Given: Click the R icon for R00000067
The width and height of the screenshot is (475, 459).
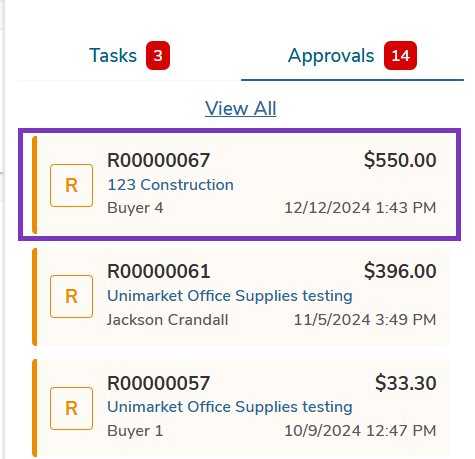Looking at the screenshot, I should (x=71, y=185).
